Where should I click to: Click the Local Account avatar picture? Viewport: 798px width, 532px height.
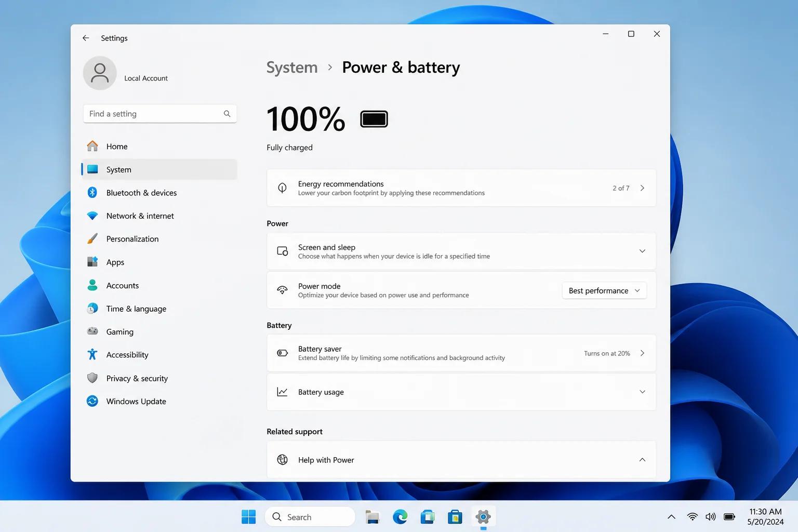(x=100, y=73)
